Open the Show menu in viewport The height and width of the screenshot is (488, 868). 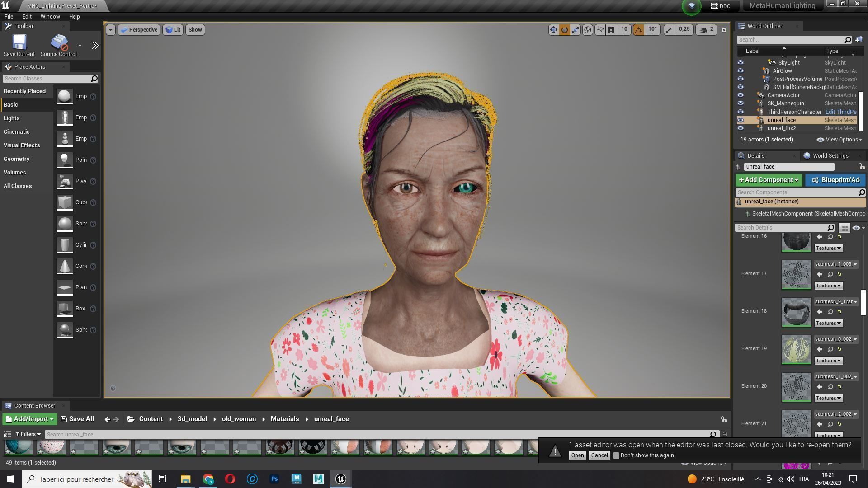point(195,30)
